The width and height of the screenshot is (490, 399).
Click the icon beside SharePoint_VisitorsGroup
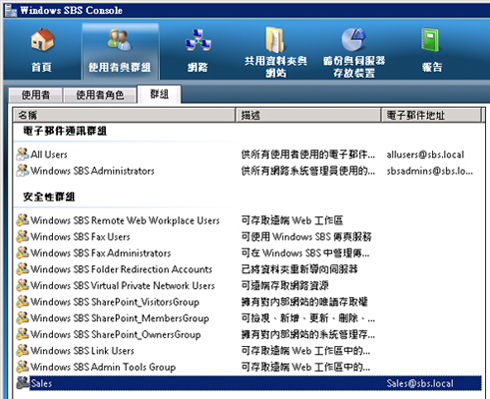point(23,302)
